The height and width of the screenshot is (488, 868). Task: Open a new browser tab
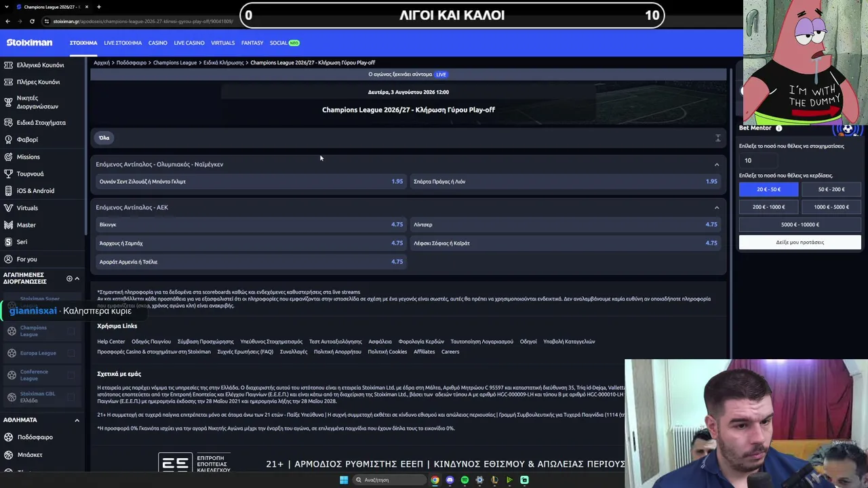(x=99, y=7)
